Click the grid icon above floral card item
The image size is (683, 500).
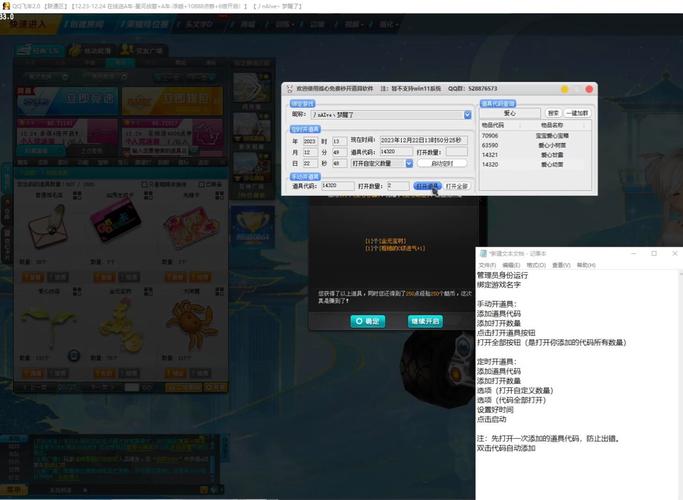tap(220, 195)
